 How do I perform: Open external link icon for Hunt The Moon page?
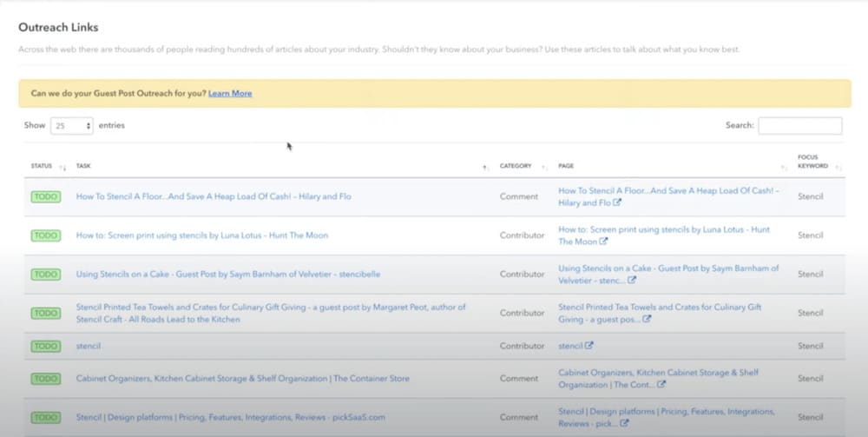[603, 242]
